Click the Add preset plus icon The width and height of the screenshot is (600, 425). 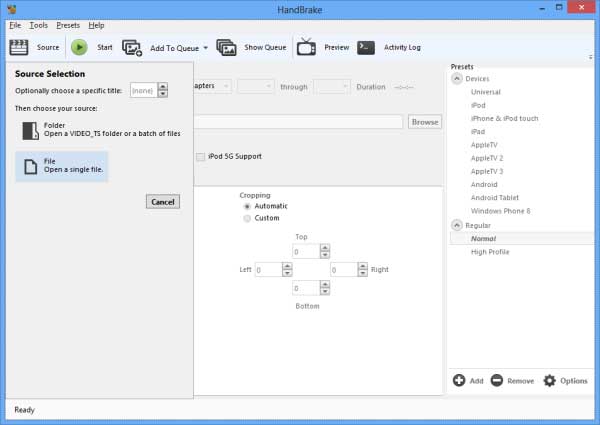pyautogui.click(x=459, y=380)
